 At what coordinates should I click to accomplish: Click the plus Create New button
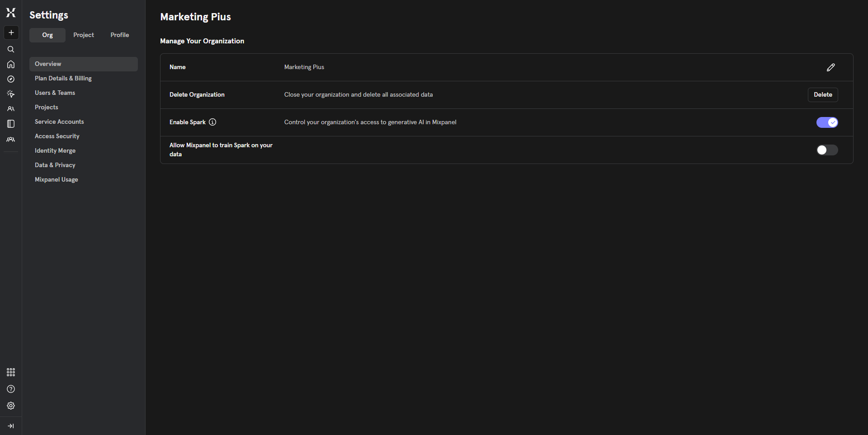coord(11,33)
